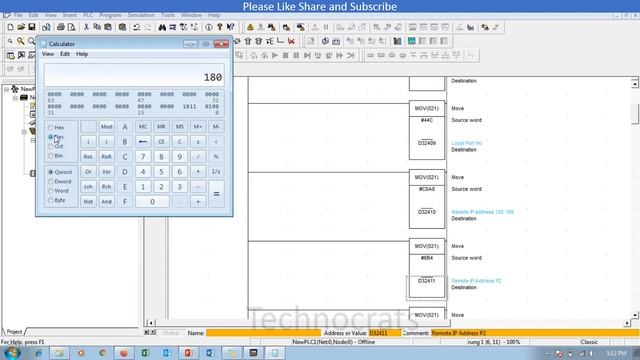
Task: Click the '180' value in Calculator display
Action: 213,77
